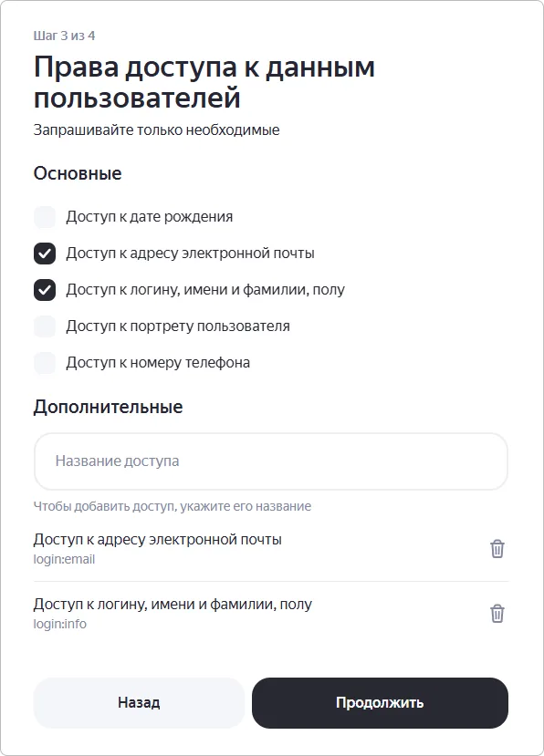Enable "Доступ к номеру телефона"

coord(44,362)
